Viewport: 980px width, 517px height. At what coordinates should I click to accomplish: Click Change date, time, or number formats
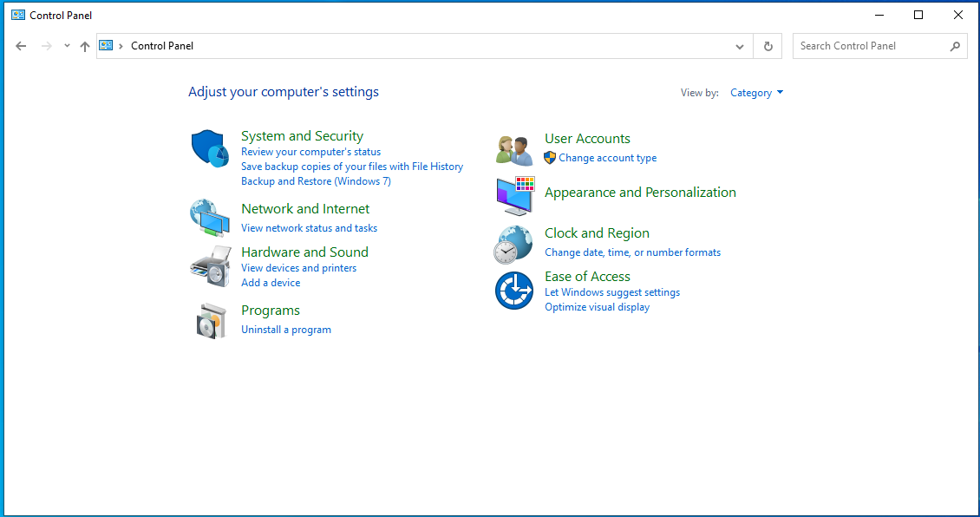pyautogui.click(x=632, y=252)
